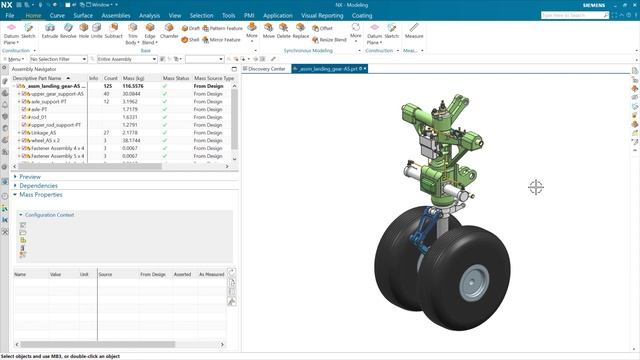This screenshot has width=640, height=360.
Task: Expand the upper_gear_support-AS tree node
Action: pos(19,94)
